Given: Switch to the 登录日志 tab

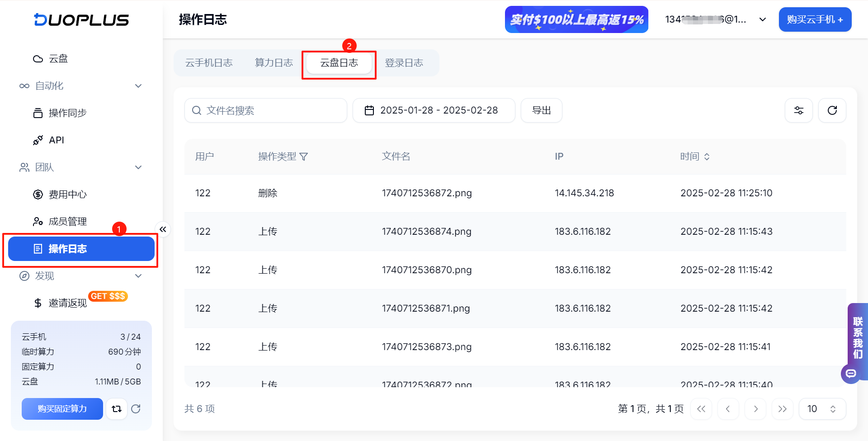Looking at the screenshot, I should (404, 63).
